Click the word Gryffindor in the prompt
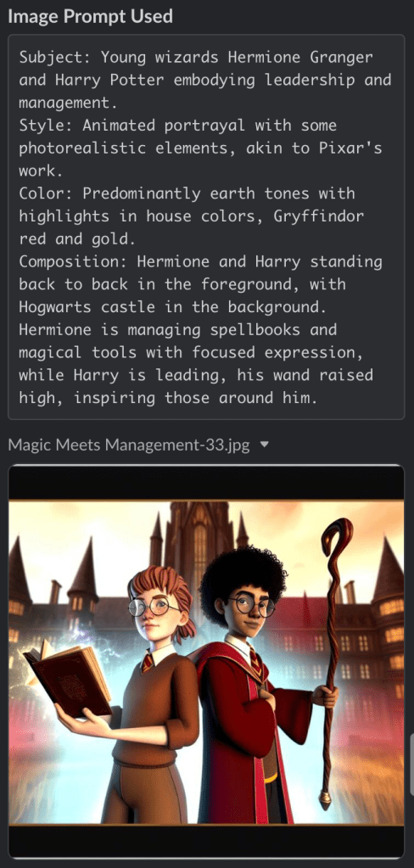The image size is (414, 868). click(x=319, y=216)
